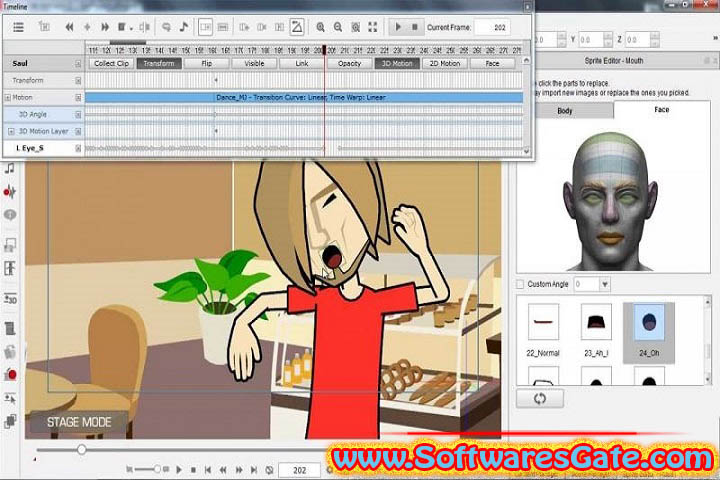The height and width of the screenshot is (480, 720).
Task: Close the Transform track row
Action: pyautogui.click(x=78, y=81)
